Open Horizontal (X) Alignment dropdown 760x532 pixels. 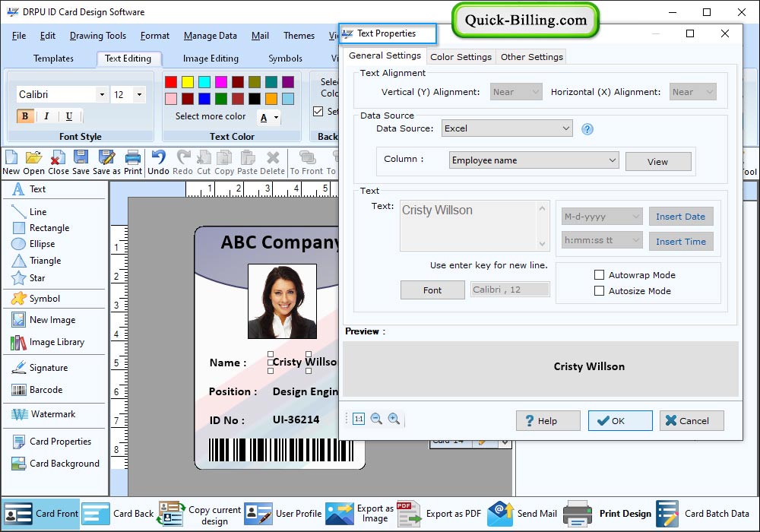tap(692, 92)
